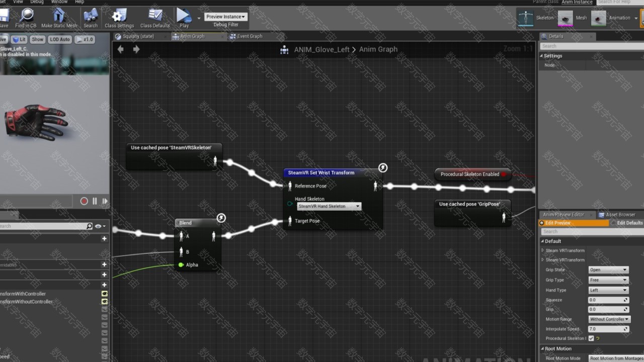644x362 pixels.
Task: Open the Motion Range dropdown
Action: (609, 319)
